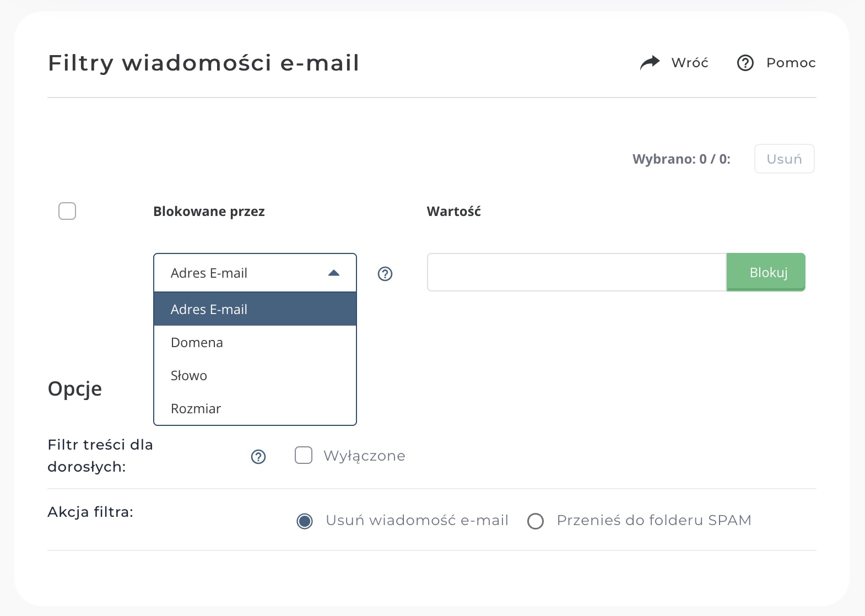Choose Rozmiar from the dropdown options
The image size is (865, 616).
[196, 408]
